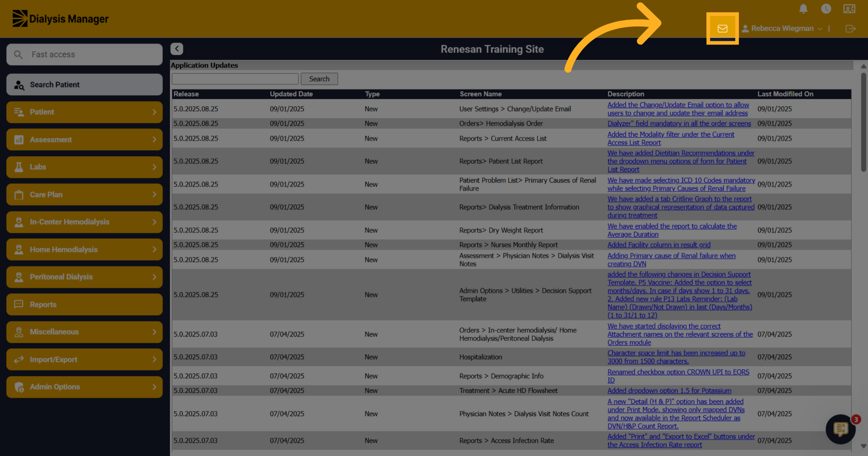868x456 pixels.
Task: Click the 'Hospitalization' screen name cell
Action: [480, 357]
